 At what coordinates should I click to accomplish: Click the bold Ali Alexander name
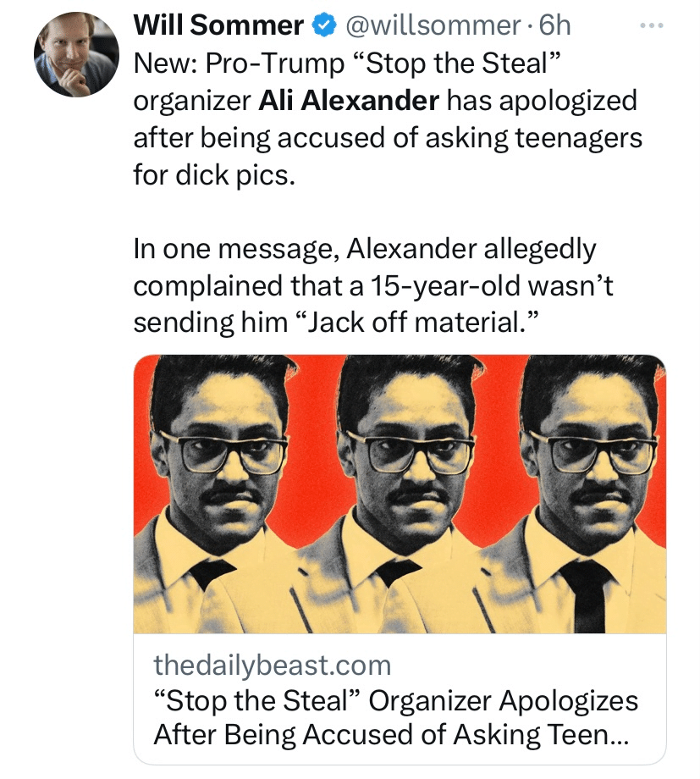[349, 100]
